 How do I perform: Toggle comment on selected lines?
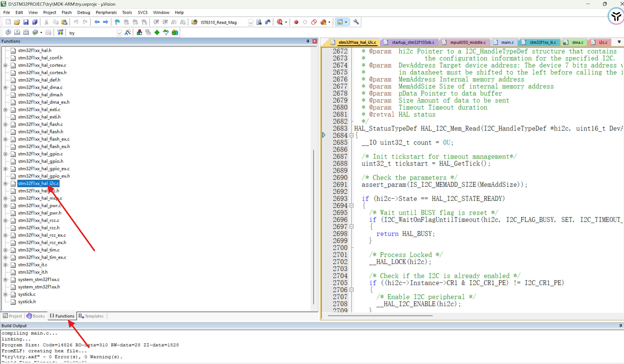coord(174,22)
